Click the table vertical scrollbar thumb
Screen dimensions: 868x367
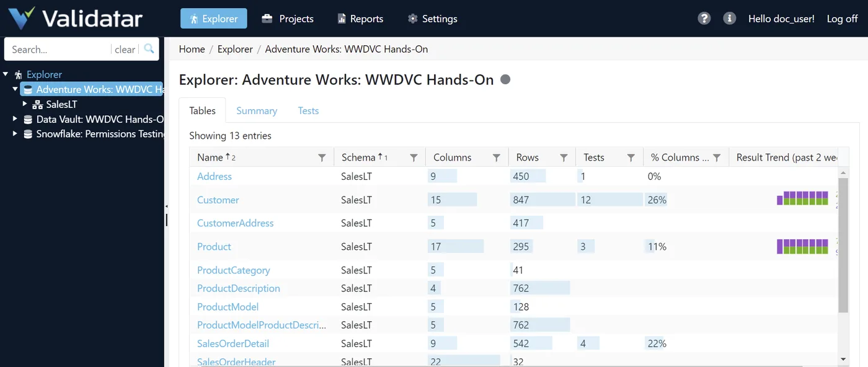(x=843, y=245)
